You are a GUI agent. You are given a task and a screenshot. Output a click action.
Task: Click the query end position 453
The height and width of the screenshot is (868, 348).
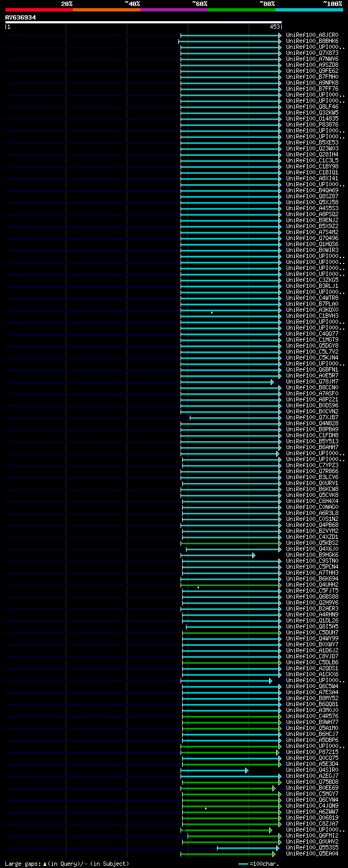[275, 27]
